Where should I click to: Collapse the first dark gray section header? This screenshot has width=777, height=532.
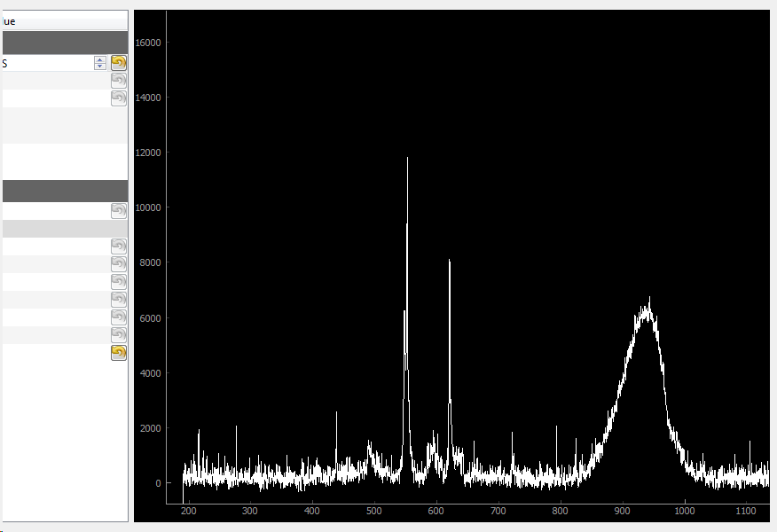coord(62,43)
